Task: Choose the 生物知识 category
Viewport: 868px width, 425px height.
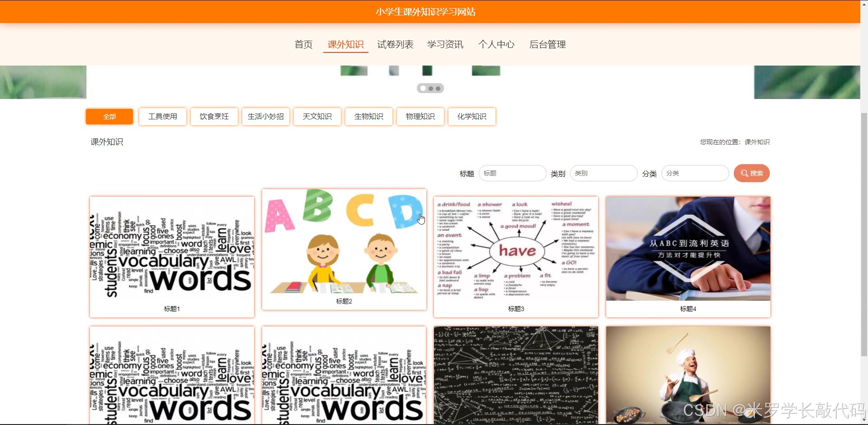Action: tap(368, 116)
